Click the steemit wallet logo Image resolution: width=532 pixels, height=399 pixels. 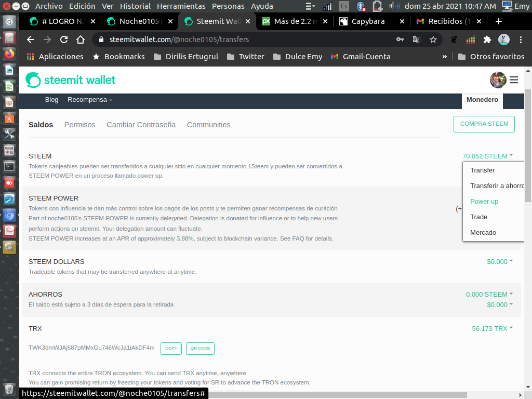[71, 80]
